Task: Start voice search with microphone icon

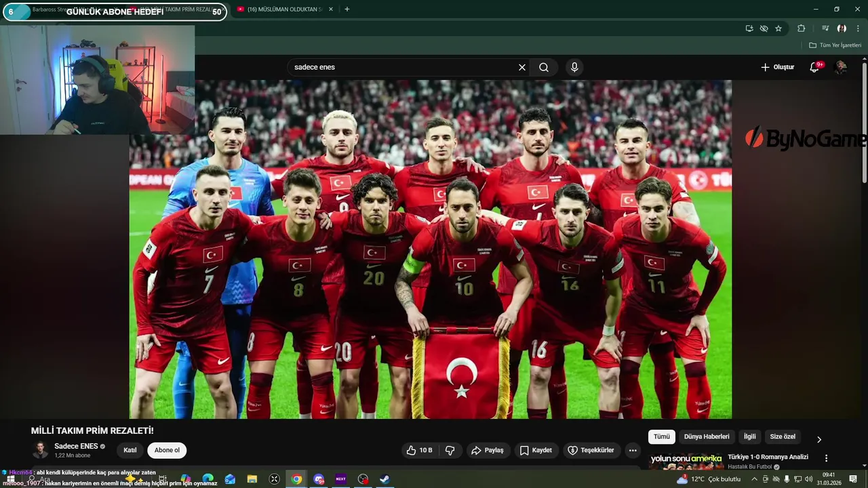Action: coord(574,67)
